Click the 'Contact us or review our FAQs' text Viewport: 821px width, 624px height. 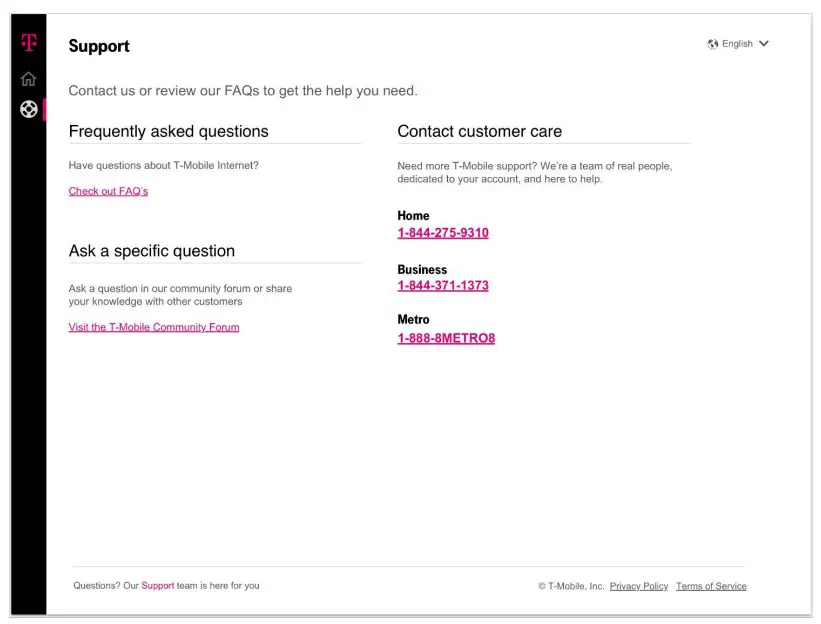click(x=243, y=91)
